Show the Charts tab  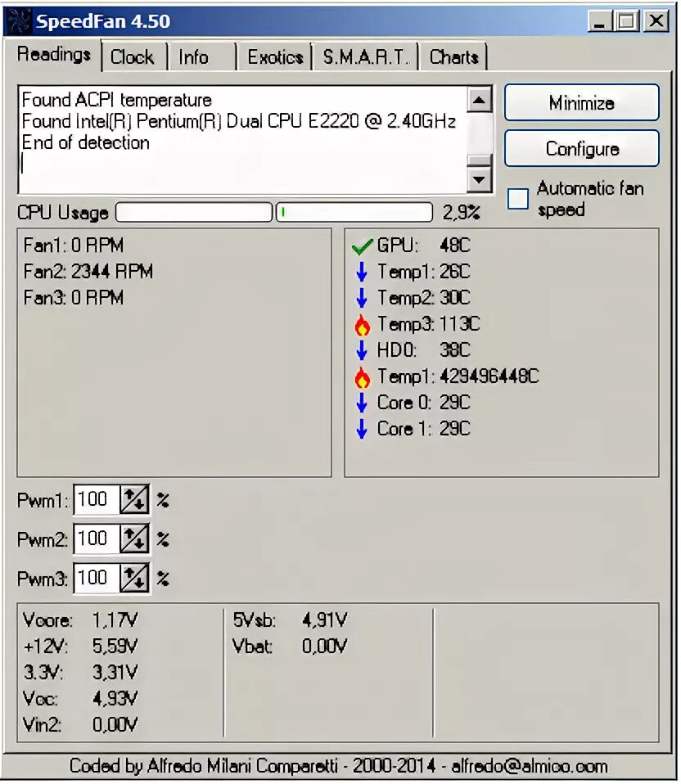(453, 57)
